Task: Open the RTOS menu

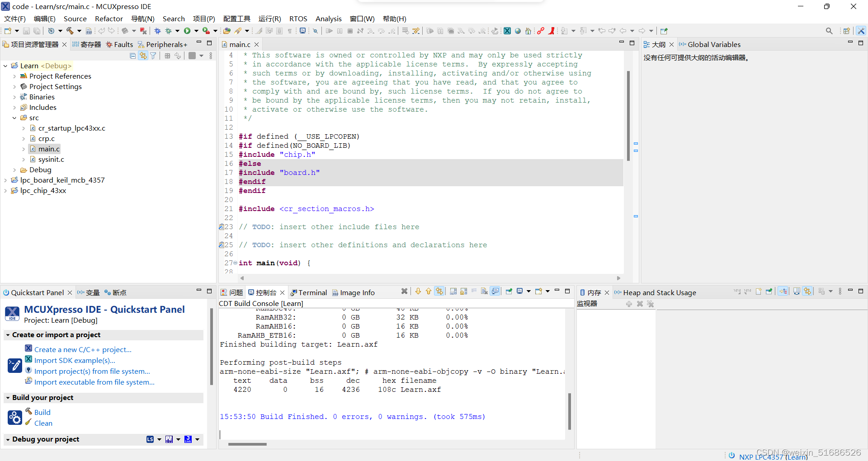Action: point(298,19)
